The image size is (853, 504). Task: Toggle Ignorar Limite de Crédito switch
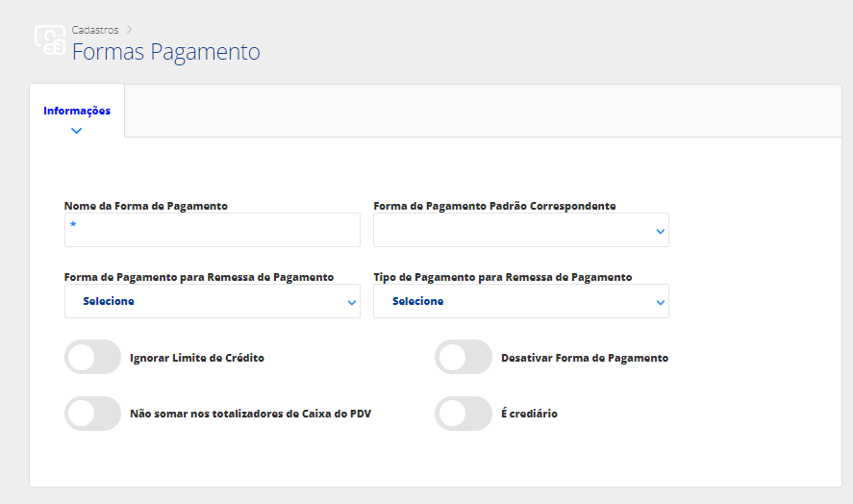[92, 357]
